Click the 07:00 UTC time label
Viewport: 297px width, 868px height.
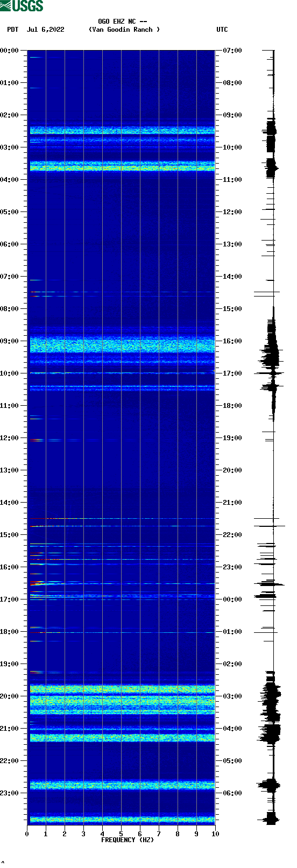pyautogui.click(x=232, y=51)
